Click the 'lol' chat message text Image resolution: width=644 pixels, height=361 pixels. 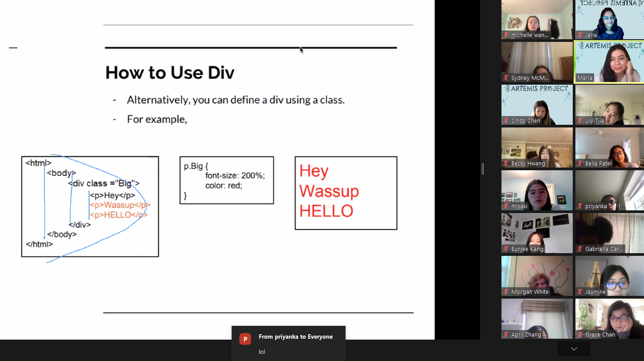point(262,352)
